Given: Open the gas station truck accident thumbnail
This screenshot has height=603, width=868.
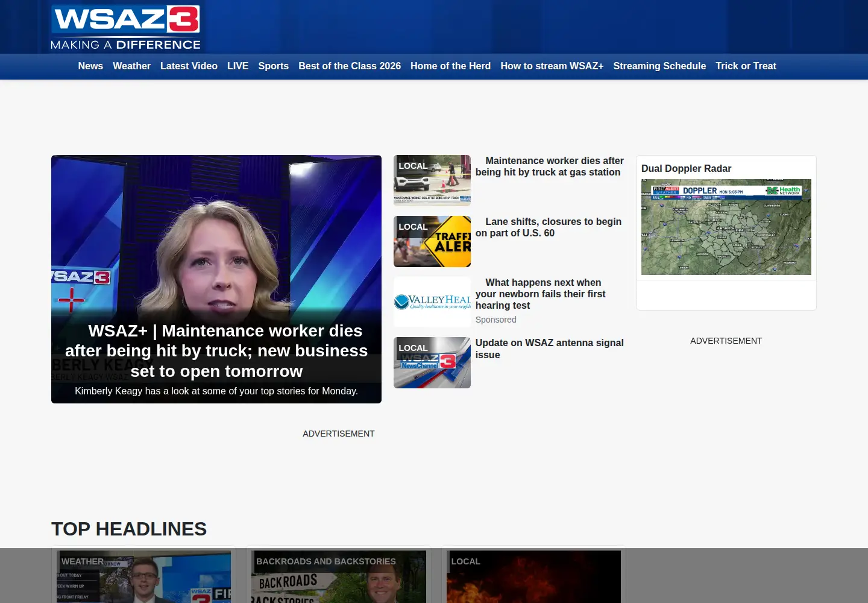Looking at the screenshot, I should coord(432,180).
